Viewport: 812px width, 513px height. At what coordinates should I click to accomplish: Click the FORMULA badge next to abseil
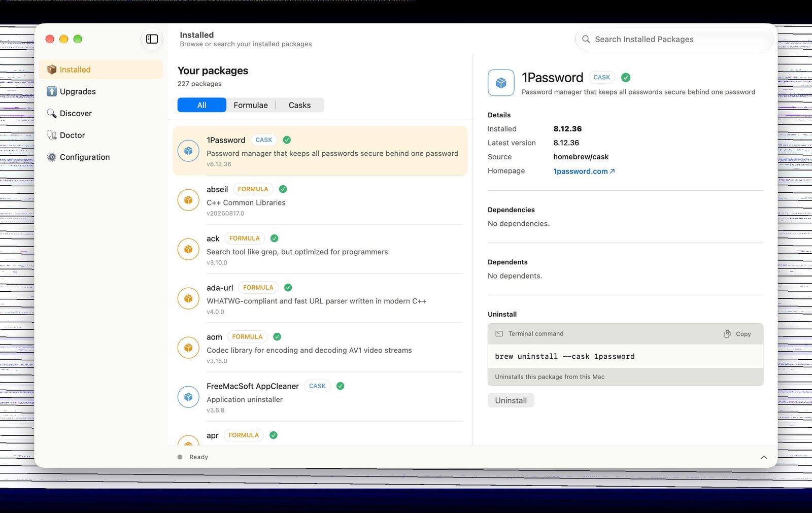coord(253,189)
